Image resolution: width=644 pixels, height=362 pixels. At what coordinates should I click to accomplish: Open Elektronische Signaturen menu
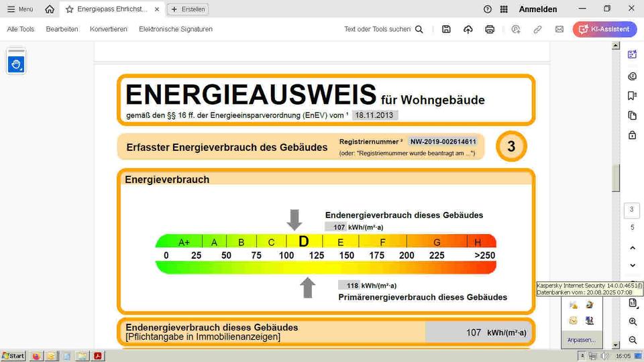[x=176, y=29]
